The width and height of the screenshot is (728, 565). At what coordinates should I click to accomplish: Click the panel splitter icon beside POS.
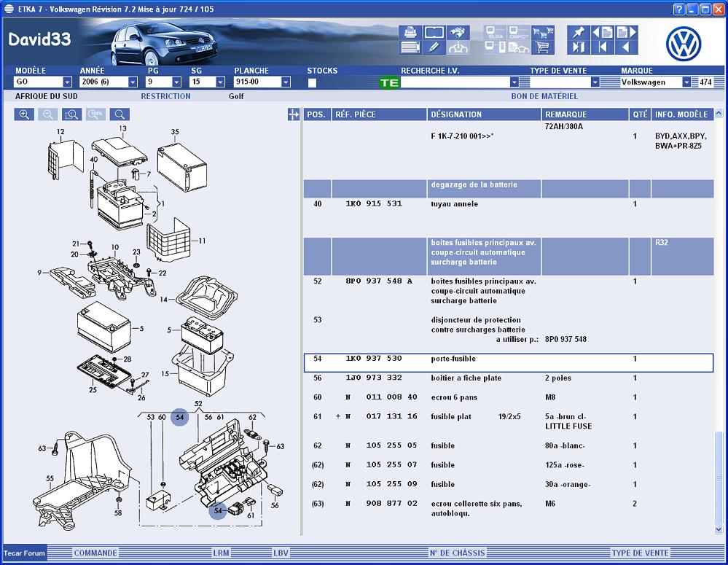point(294,114)
